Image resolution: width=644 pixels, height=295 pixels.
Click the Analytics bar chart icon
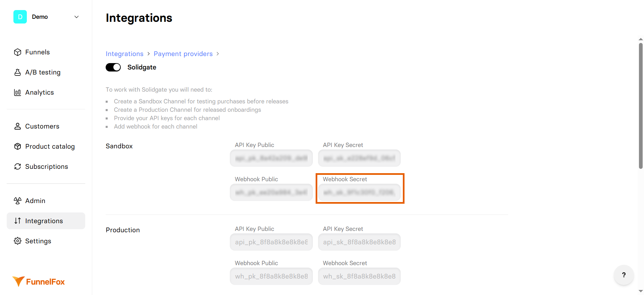coord(17,92)
